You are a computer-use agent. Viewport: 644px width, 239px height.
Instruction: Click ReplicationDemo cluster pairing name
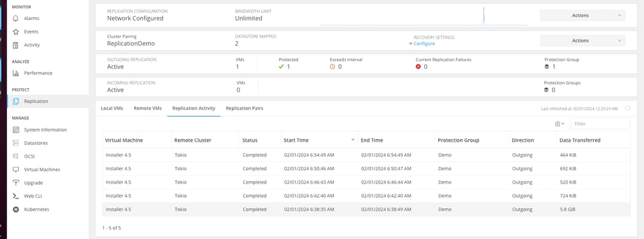131,44
